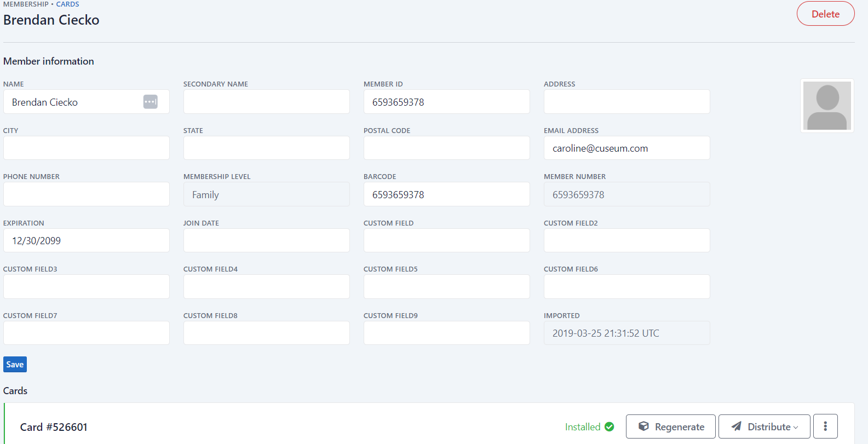Open the Distribute dropdown

[764, 426]
